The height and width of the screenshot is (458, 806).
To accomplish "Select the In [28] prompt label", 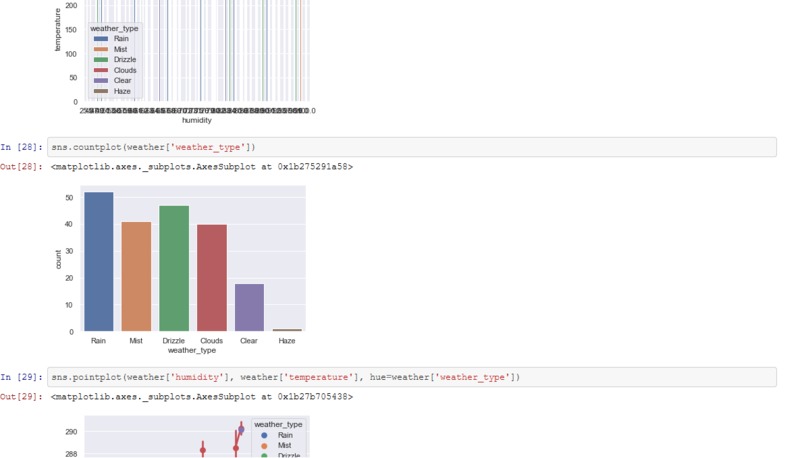I will click(22, 147).
